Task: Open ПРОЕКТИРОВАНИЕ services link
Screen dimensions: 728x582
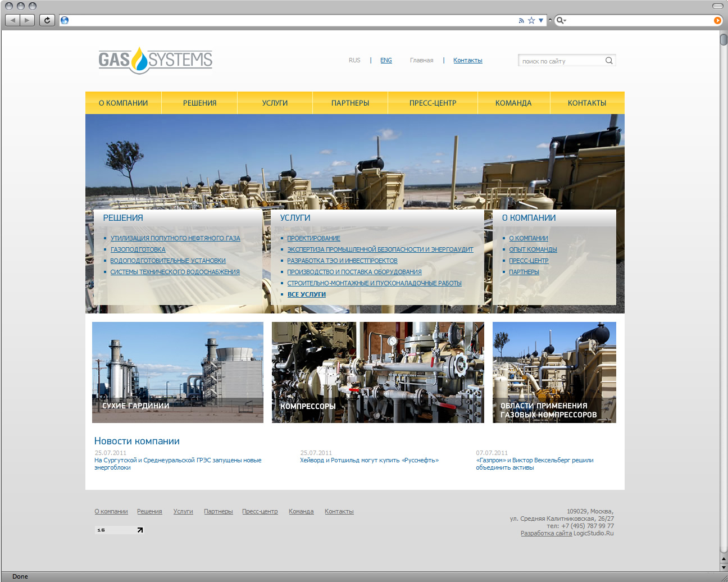Action: pyautogui.click(x=313, y=238)
